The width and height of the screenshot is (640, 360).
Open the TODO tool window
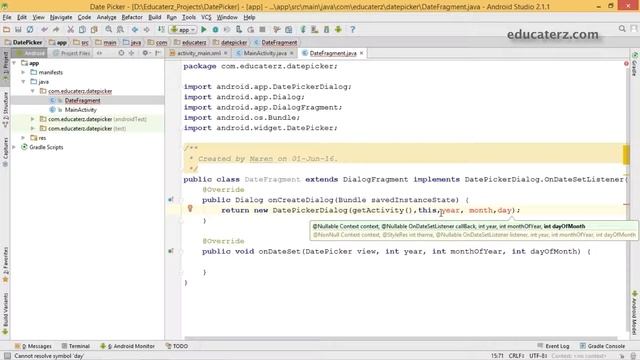pos(177,346)
